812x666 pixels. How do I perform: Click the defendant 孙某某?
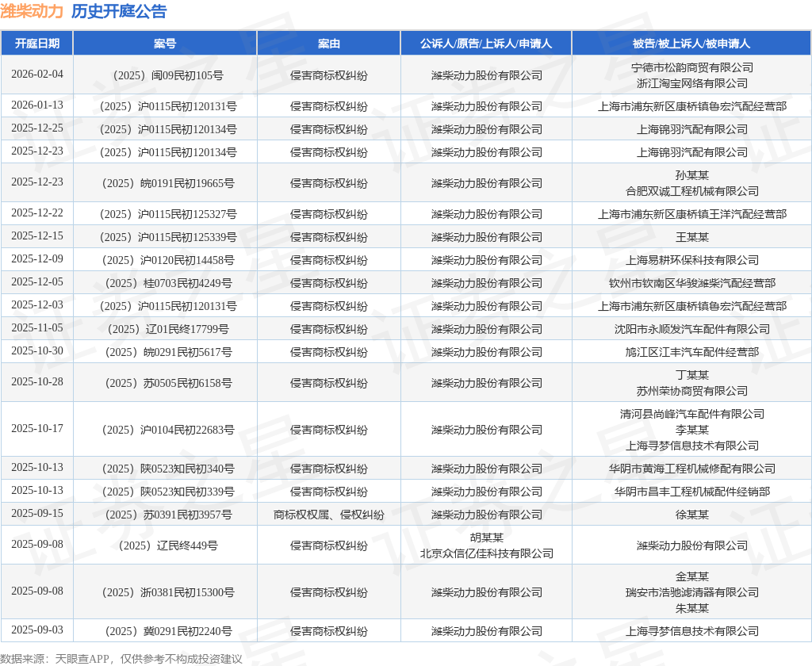pos(691,175)
